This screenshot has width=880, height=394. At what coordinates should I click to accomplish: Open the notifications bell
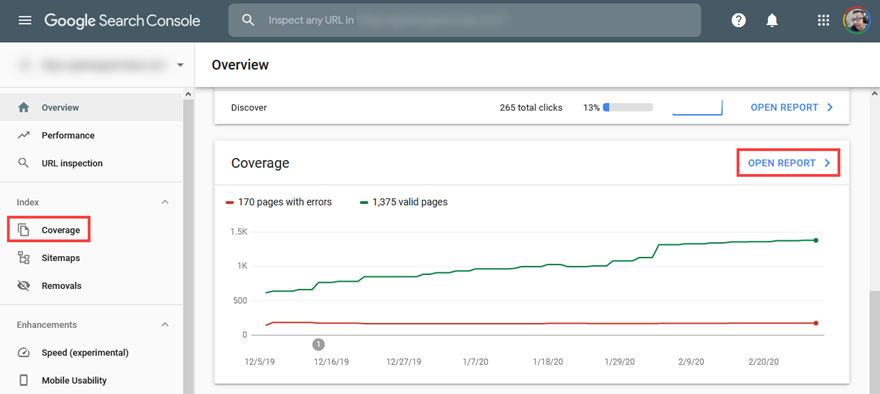772,21
